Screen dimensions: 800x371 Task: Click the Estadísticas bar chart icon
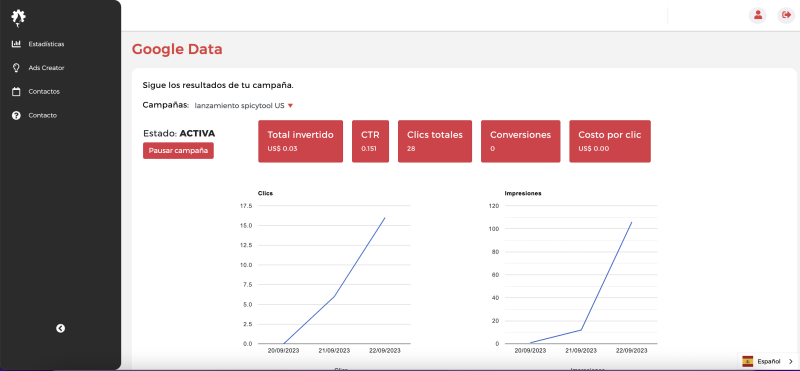click(16, 44)
